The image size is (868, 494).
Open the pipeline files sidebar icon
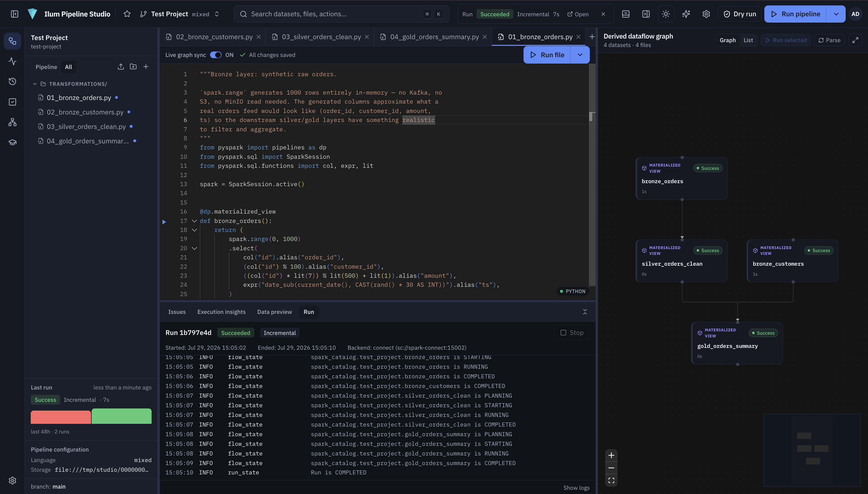[x=13, y=41]
